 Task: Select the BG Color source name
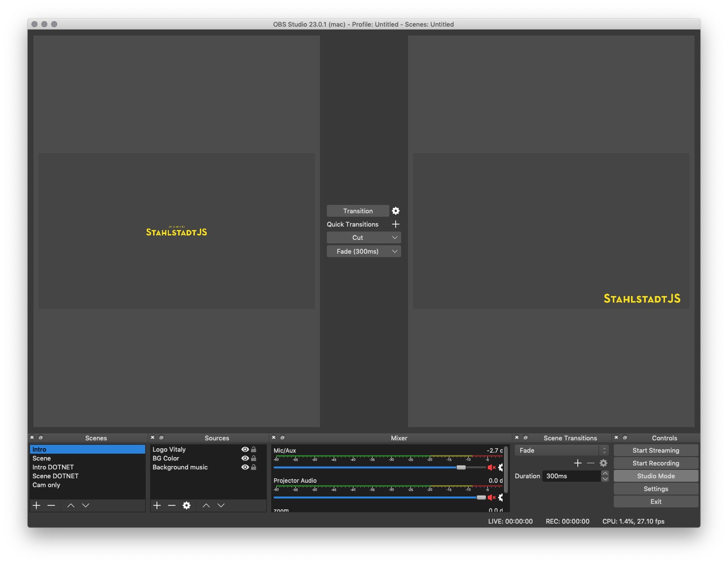click(166, 458)
